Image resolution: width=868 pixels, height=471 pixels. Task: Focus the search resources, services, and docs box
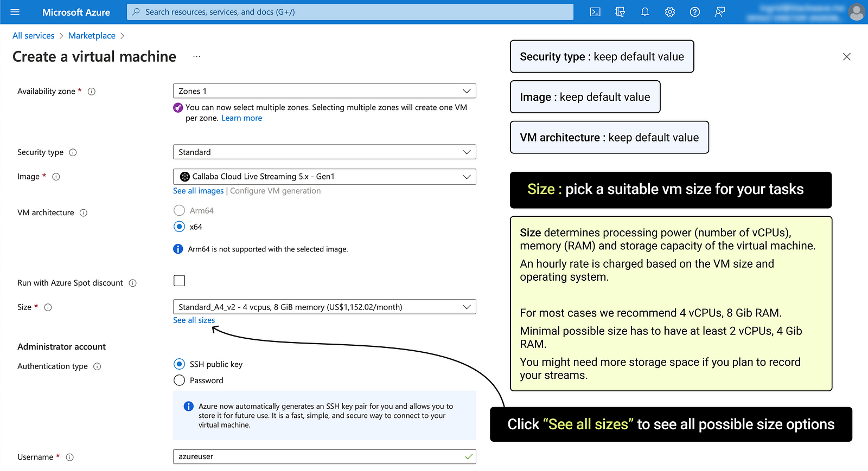(350, 12)
